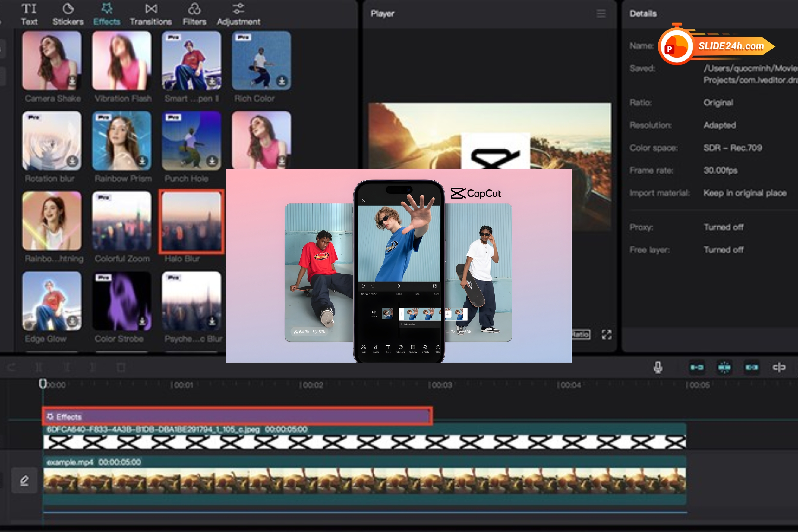Click the download icon on Rainbow Prism
798x532 pixels.
142,161
